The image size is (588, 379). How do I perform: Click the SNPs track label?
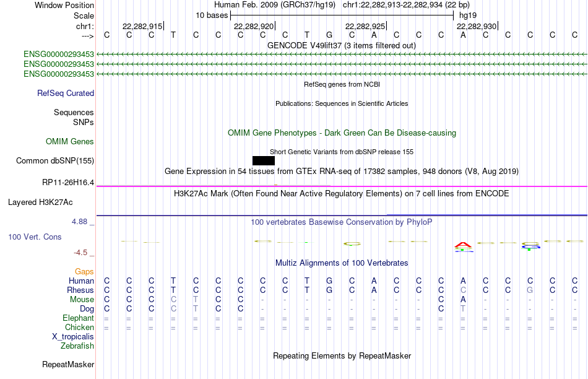pyautogui.click(x=84, y=123)
